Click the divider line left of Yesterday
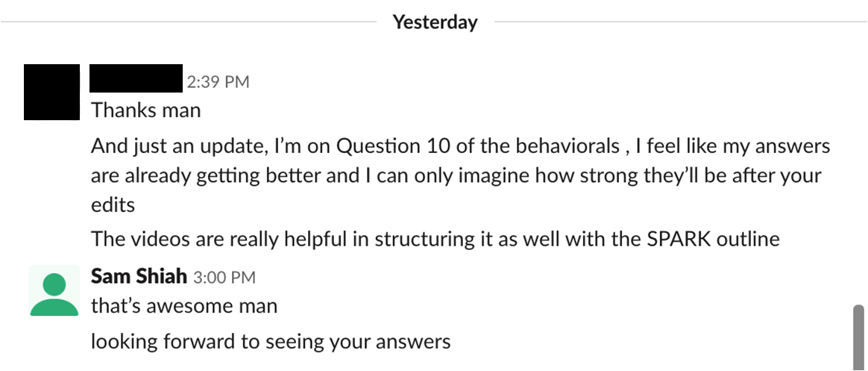The height and width of the screenshot is (371, 868). coord(188,22)
